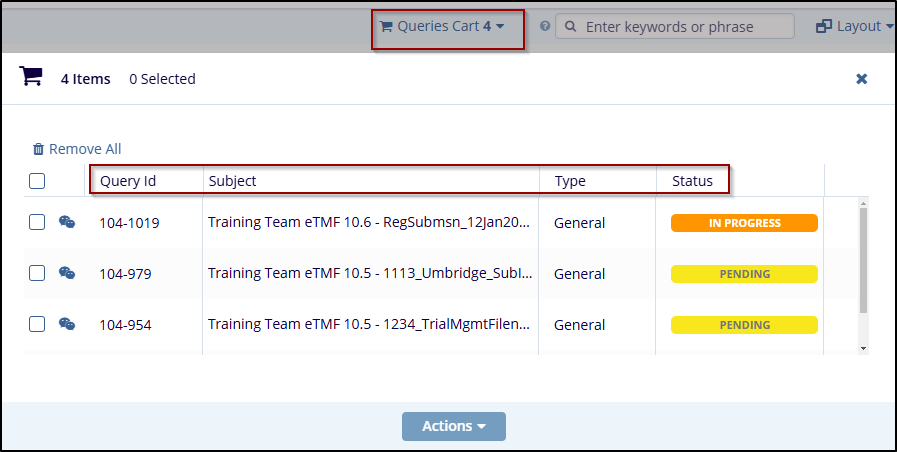Mark the checkbox for query 104-954
Viewport: 897px width, 452px height.
[37, 324]
